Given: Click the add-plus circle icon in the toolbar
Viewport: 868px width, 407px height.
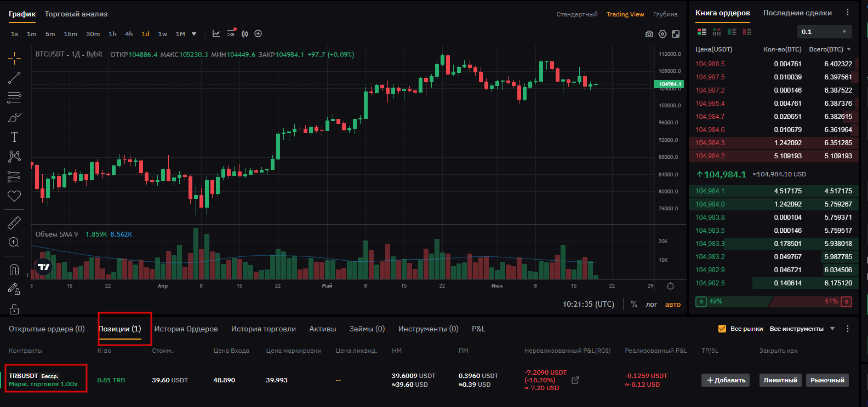Looking at the screenshot, I should pos(258,34).
